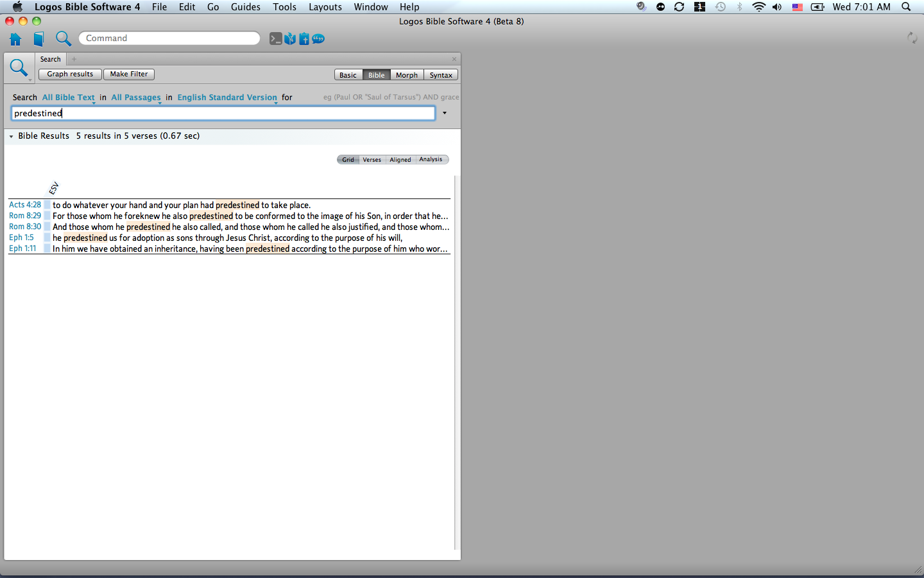Click the Bluetooth icon in menu bar

(739, 7)
